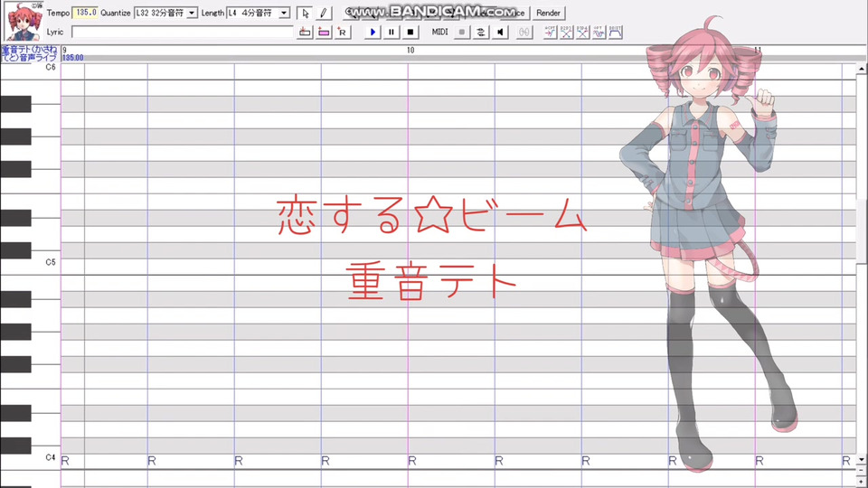Pause playback
This screenshot has height=488, width=868.
pyautogui.click(x=392, y=33)
